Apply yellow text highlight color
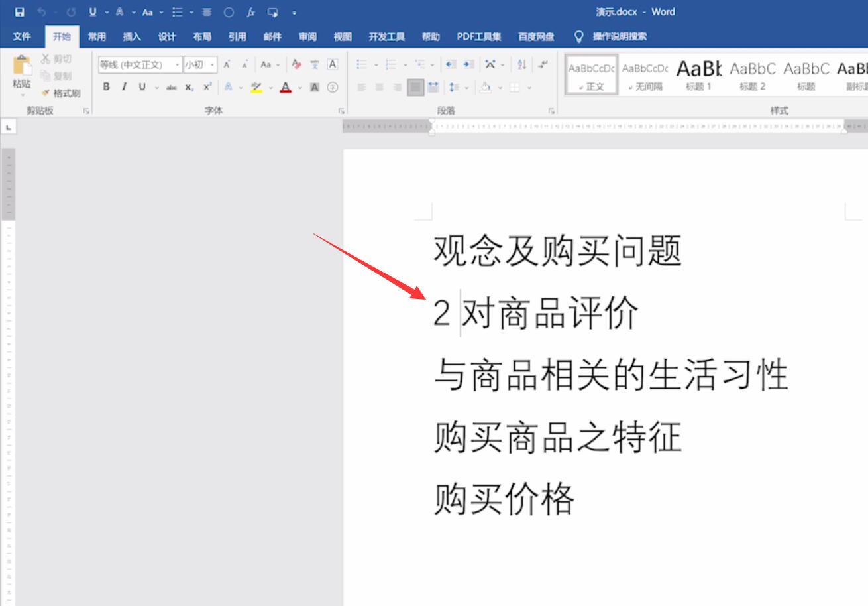 click(256, 87)
